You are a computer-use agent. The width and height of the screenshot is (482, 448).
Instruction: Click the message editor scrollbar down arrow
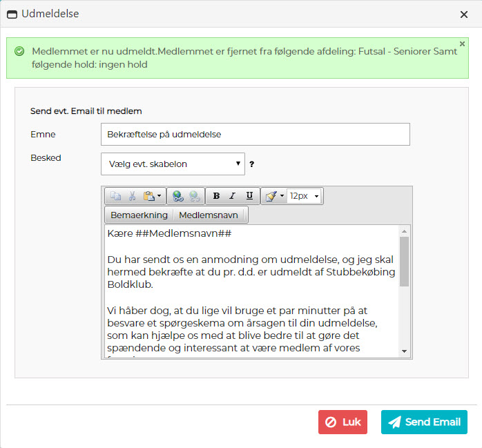tap(405, 351)
